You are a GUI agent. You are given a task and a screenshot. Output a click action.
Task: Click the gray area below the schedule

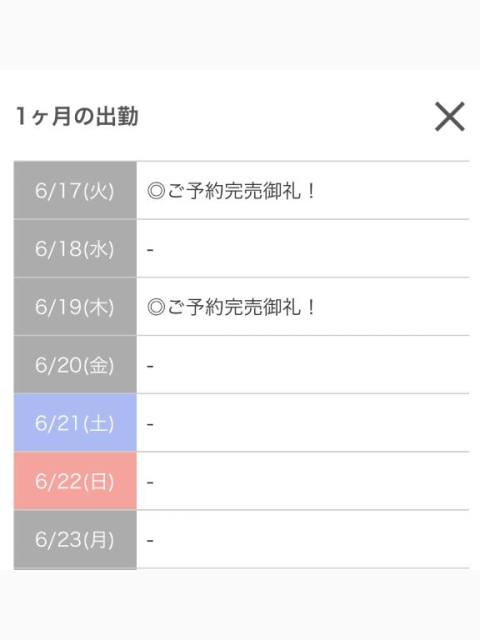[240, 605]
